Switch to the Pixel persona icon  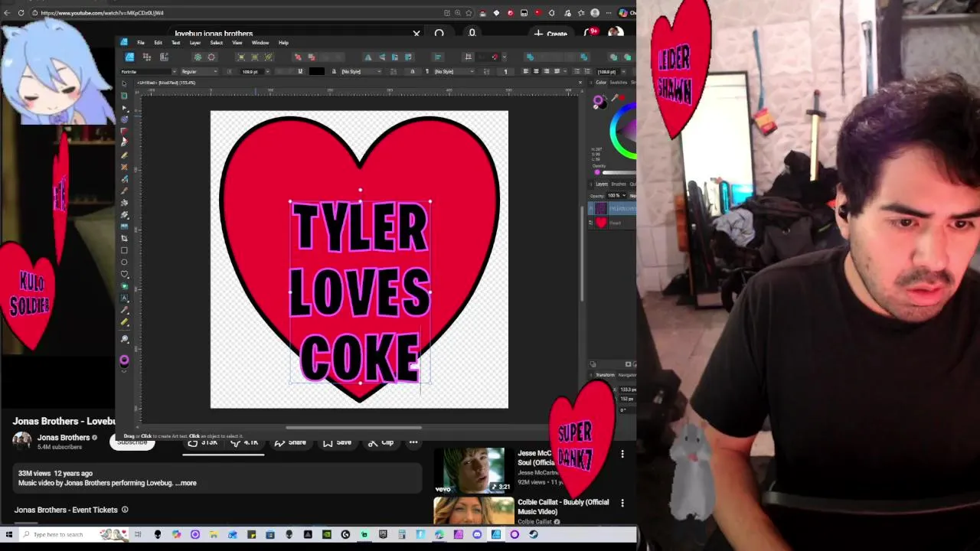coord(146,57)
